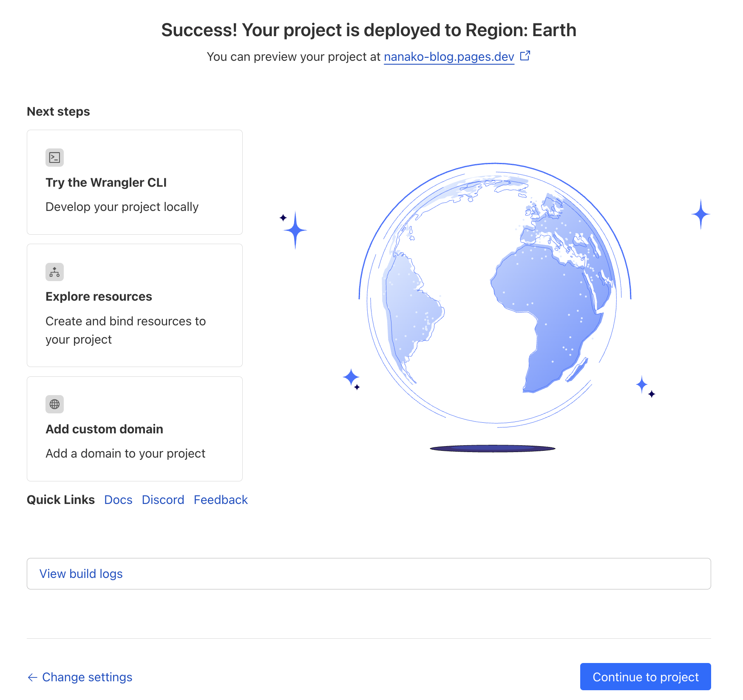Click the custom domain globe icon

pyautogui.click(x=54, y=404)
